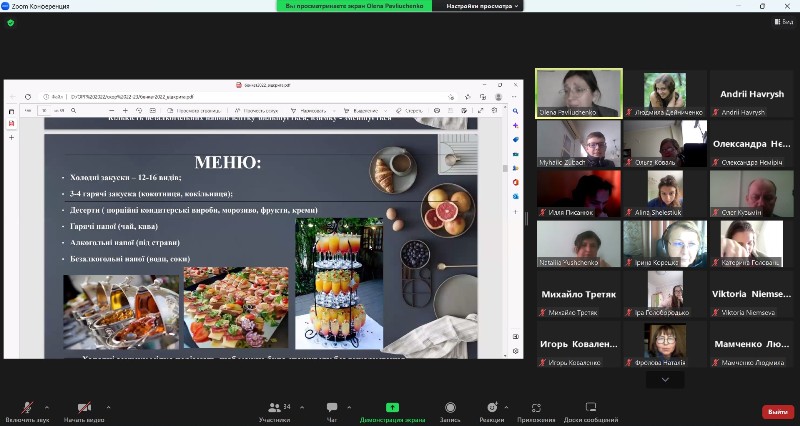Select Nataliia Pushenko video tile

point(579,244)
